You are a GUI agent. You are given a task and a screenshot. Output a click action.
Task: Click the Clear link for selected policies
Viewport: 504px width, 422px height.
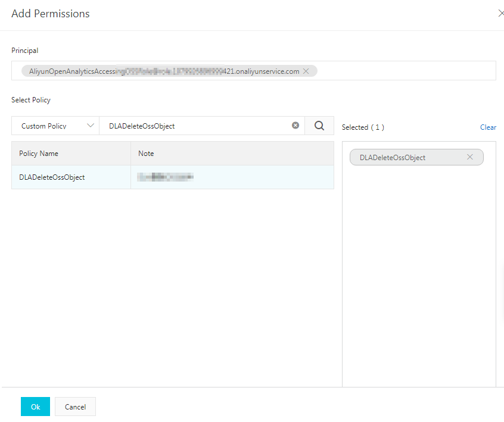488,127
